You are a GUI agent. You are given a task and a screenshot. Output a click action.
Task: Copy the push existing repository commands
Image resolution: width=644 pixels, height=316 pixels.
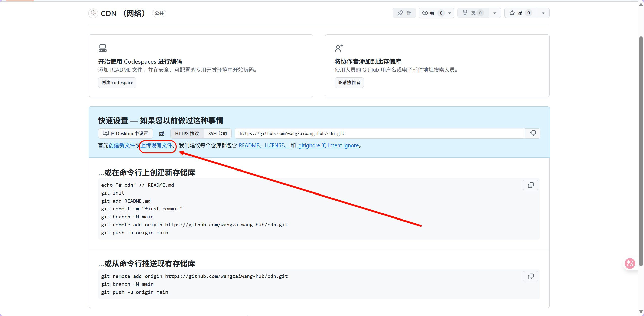pos(531,276)
